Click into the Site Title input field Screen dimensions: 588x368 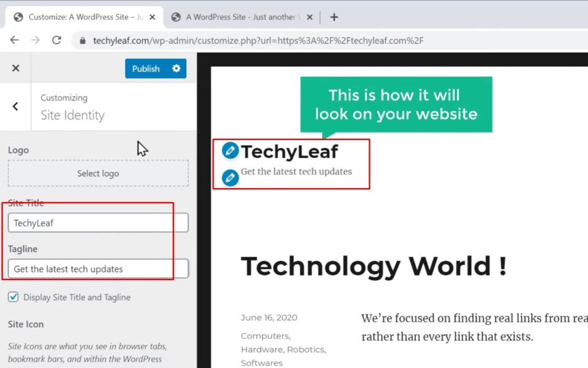[x=98, y=223]
